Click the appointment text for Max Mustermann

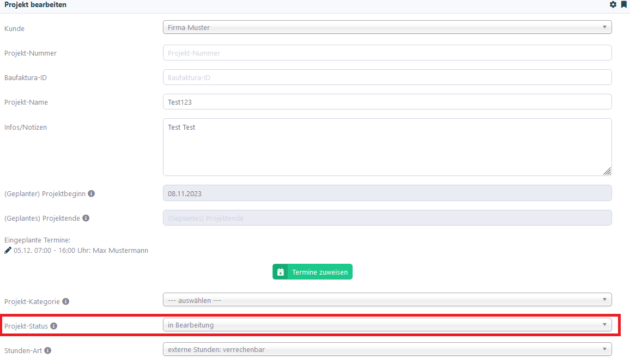click(81, 250)
